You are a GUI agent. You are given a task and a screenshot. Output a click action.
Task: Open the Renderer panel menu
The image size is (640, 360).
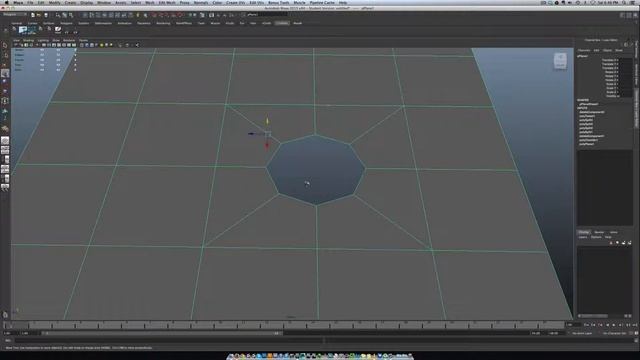pos(69,40)
